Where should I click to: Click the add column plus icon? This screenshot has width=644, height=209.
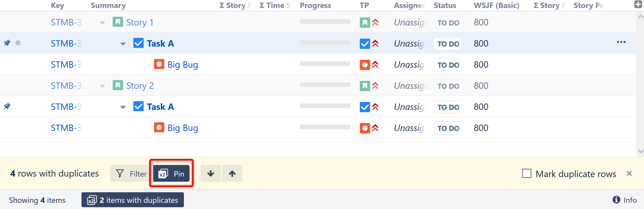coord(638,4)
